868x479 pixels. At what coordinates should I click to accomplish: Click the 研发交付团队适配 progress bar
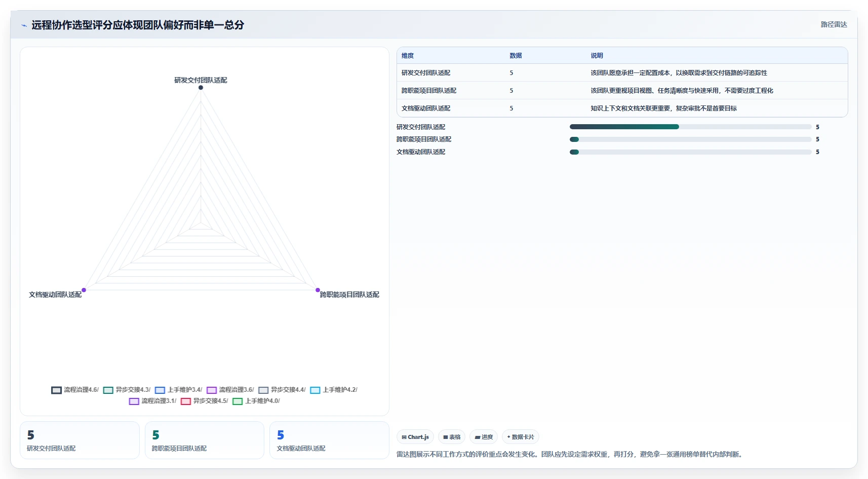point(691,127)
